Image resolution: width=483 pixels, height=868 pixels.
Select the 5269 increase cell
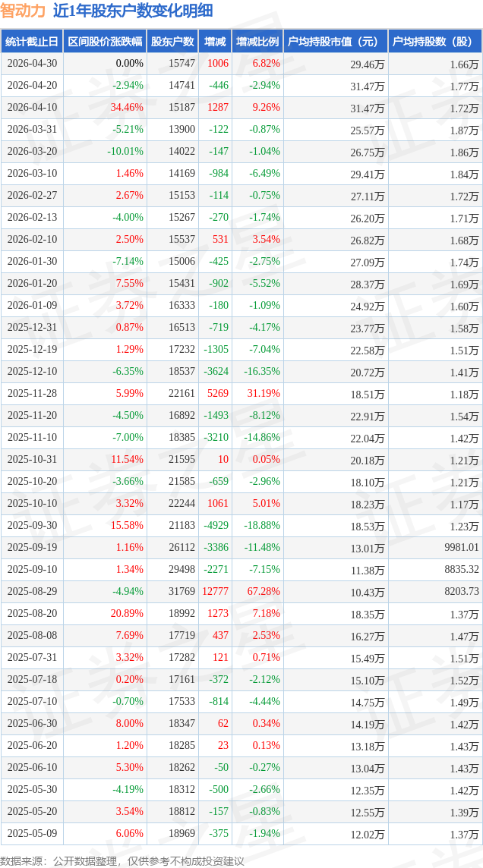[215, 394]
